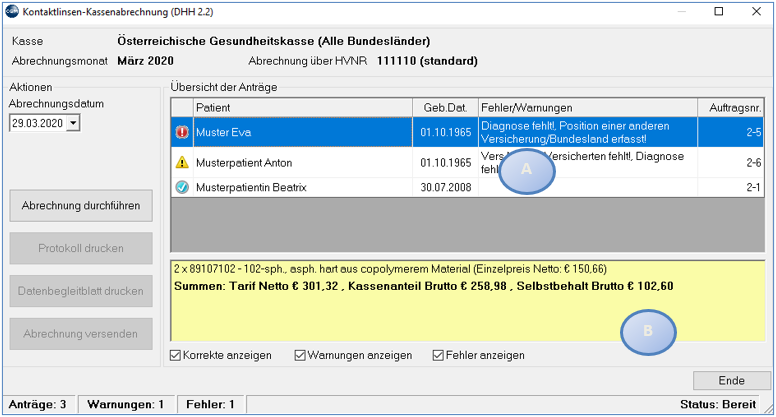Click the red error icon beside Muster Eva

tap(182, 132)
